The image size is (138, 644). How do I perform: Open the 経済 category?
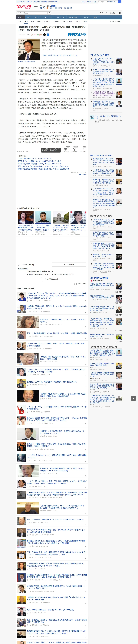39,21
